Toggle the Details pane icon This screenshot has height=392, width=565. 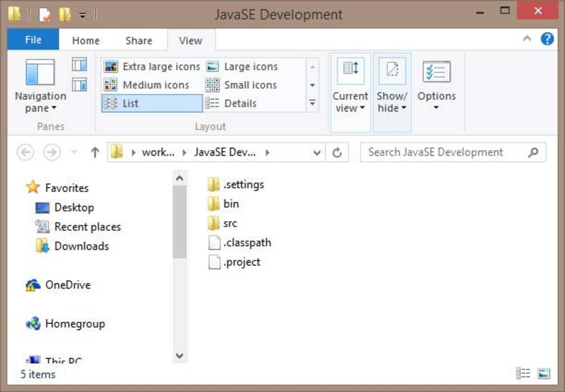click(80, 85)
